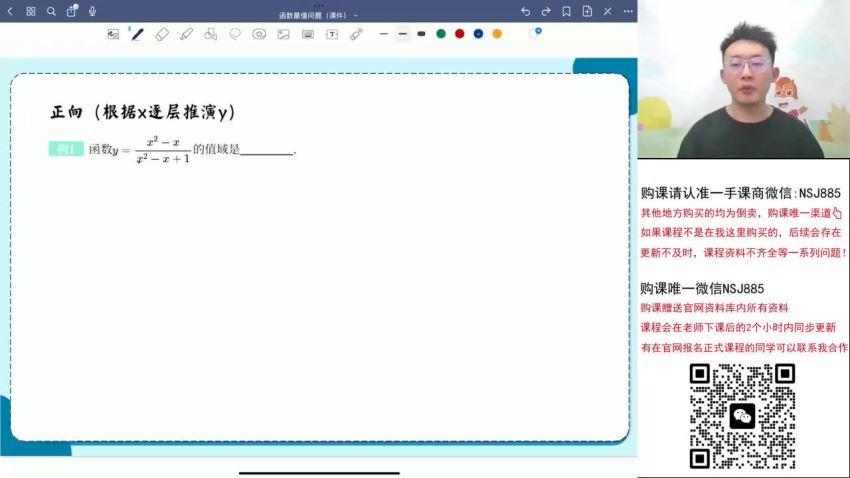Select the laser pointer tool
Image resolution: width=850 pixels, height=478 pixels.
click(x=356, y=34)
